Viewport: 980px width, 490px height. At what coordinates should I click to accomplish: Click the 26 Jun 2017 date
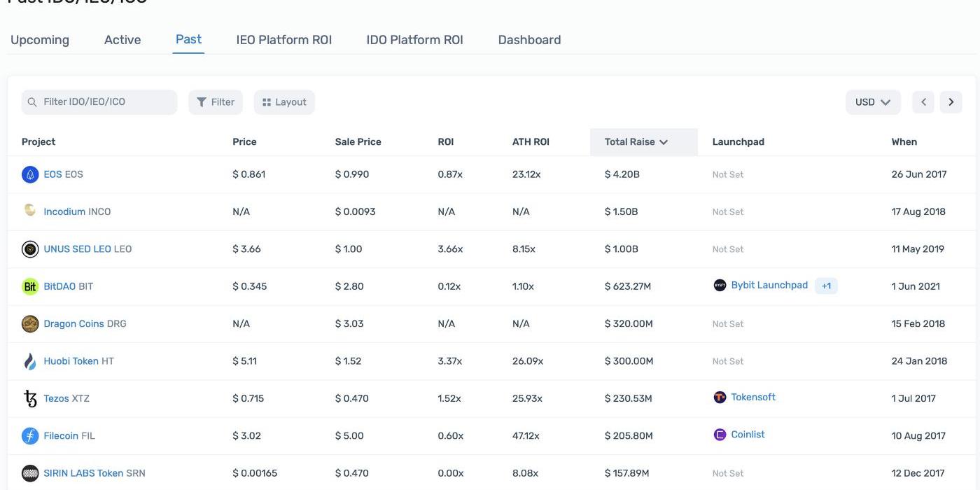click(919, 174)
